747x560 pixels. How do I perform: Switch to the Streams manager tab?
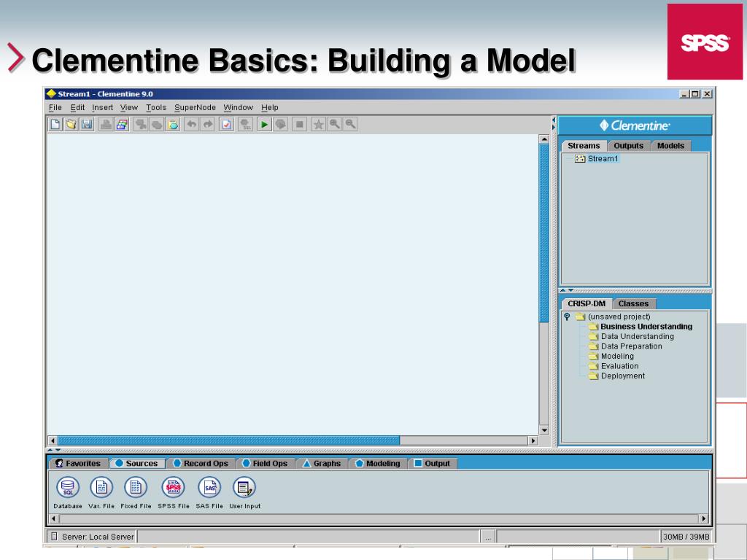coord(584,146)
